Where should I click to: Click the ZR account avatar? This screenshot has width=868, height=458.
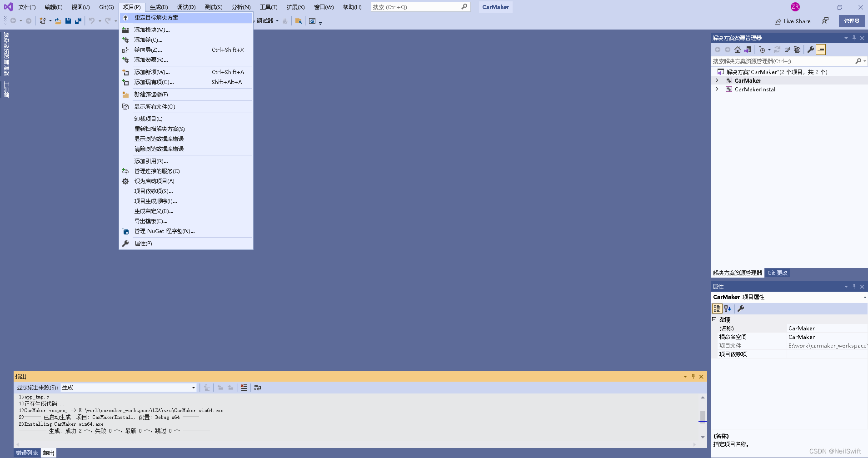795,7
